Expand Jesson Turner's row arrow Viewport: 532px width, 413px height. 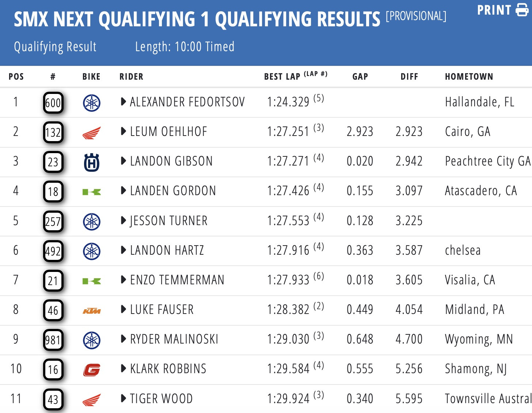click(123, 220)
